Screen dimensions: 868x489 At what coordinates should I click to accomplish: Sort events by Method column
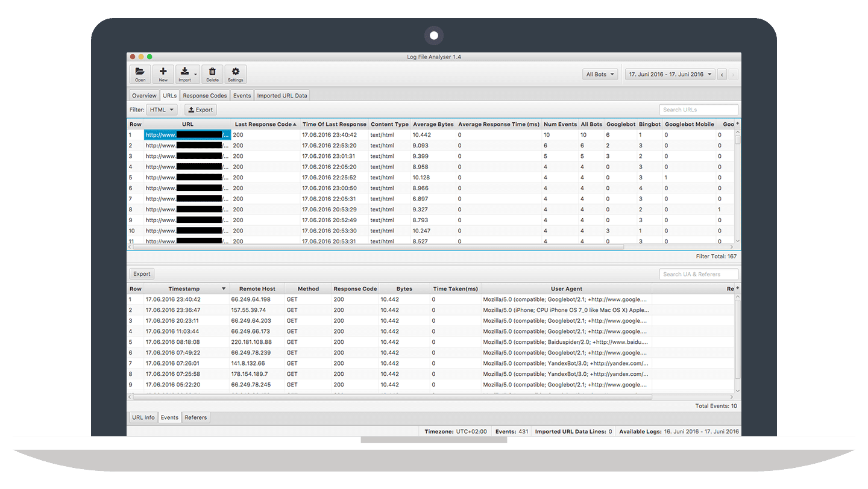(308, 289)
